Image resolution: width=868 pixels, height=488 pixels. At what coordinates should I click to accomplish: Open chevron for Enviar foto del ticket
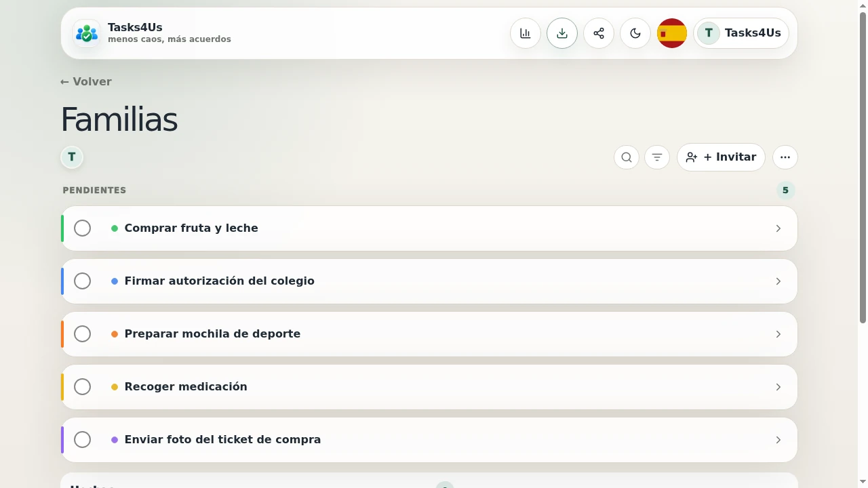pyautogui.click(x=778, y=440)
